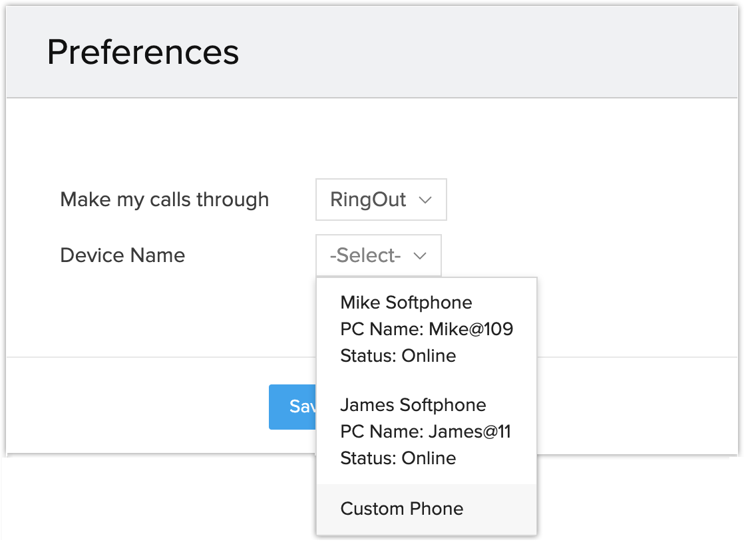Click the "James Softphone" title line
Screen dimensions: 744x560
coord(413,405)
